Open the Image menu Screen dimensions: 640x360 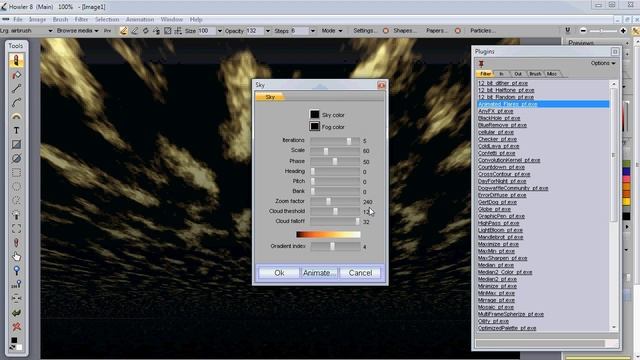[37, 19]
